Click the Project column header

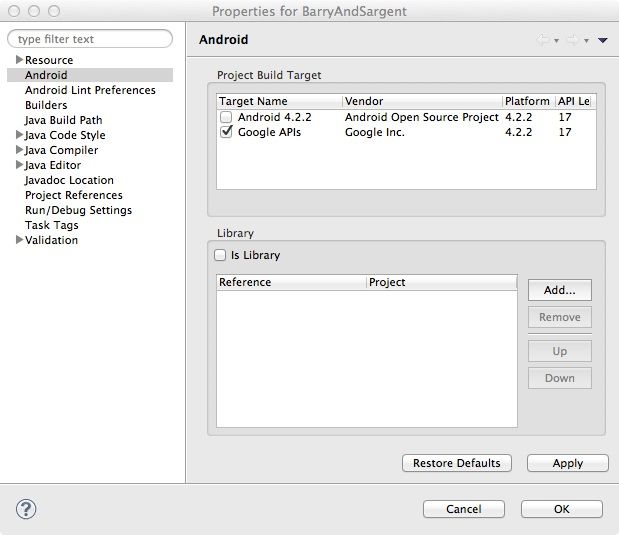coord(442,282)
